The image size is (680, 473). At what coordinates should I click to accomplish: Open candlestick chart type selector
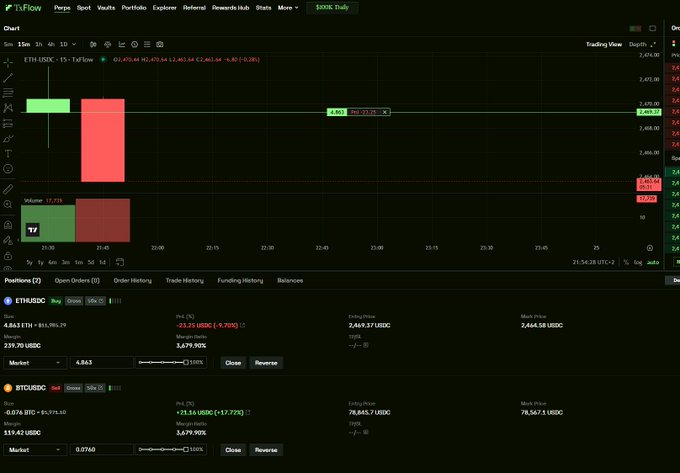pos(93,44)
